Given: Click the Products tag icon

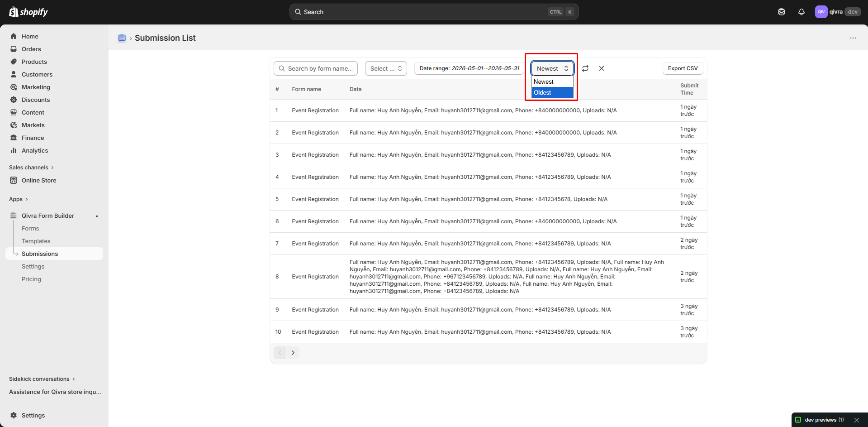Looking at the screenshot, I should 14,62.
